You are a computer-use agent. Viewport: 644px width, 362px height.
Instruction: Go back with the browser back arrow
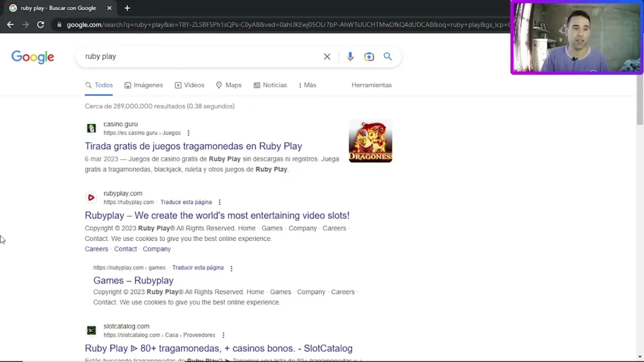coord(11,24)
